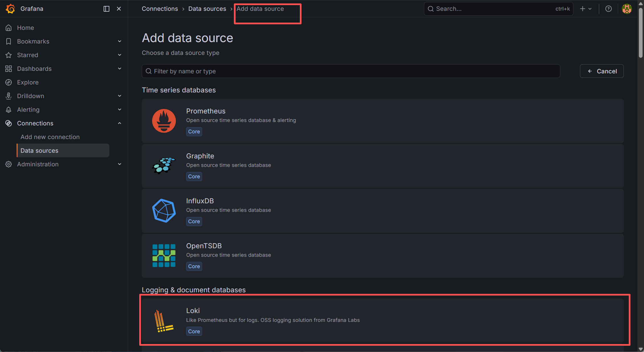This screenshot has height=352, width=644.
Task: Close the navigation menu
Action: pyautogui.click(x=119, y=9)
